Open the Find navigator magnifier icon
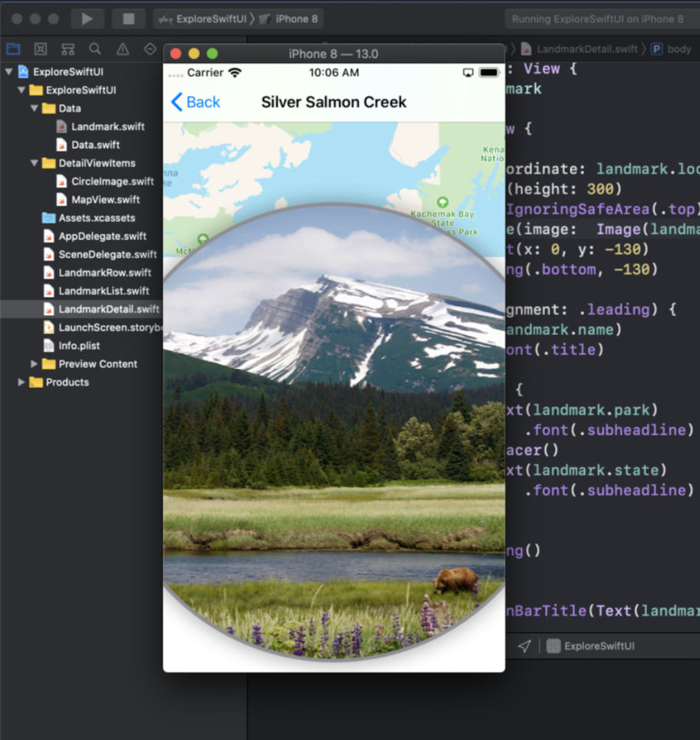The height and width of the screenshot is (740, 700). [95, 48]
